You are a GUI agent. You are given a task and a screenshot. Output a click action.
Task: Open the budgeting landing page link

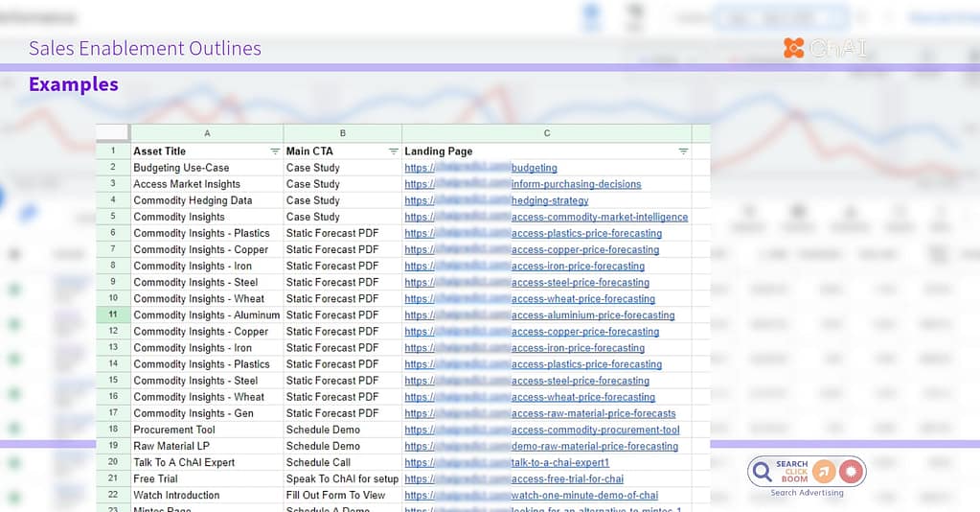pos(534,168)
